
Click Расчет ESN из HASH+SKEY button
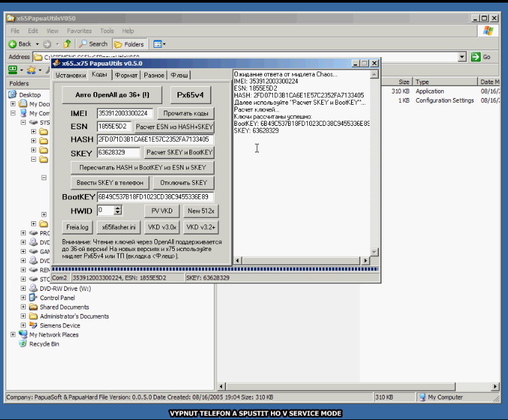point(174,127)
